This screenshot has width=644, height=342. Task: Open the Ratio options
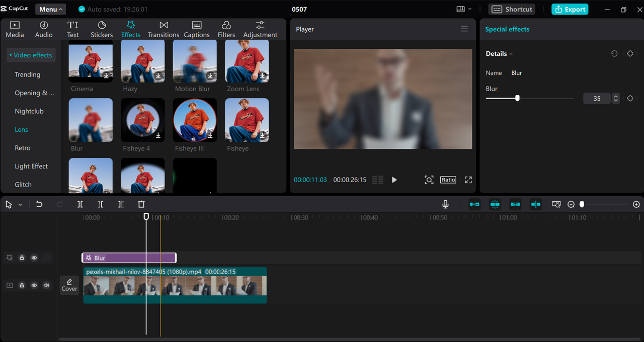click(448, 180)
